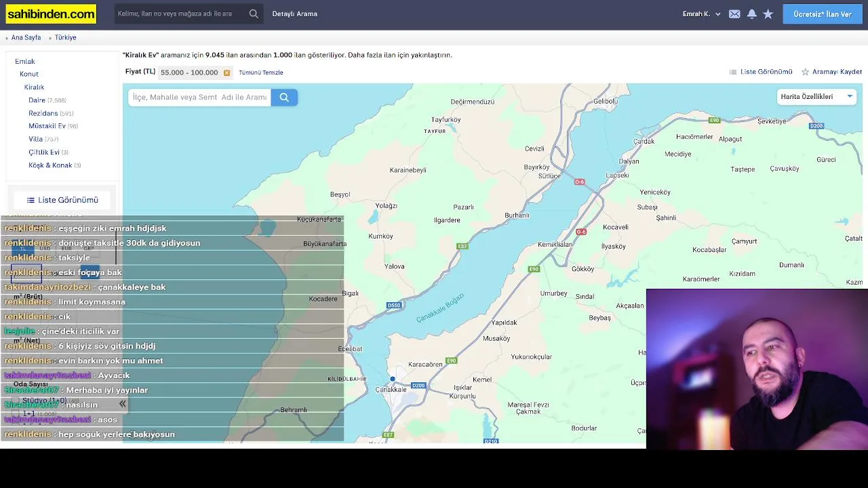
Task: Click the Mersal Fevzi Çakmak map label
Action: coord(528,408)
